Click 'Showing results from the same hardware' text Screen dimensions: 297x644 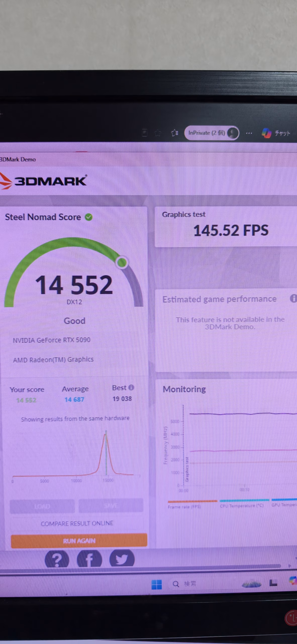75,419
